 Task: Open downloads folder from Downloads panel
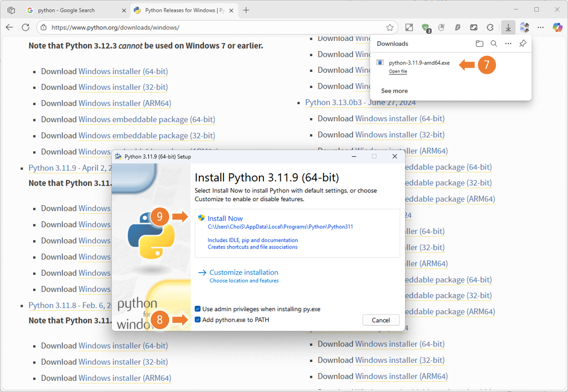click(x=479, y=44)
